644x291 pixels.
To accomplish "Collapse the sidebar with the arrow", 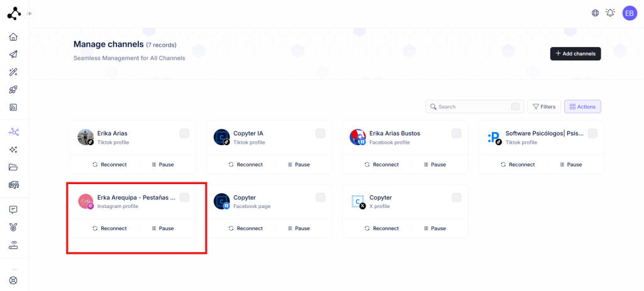I will tap(30, 13).
